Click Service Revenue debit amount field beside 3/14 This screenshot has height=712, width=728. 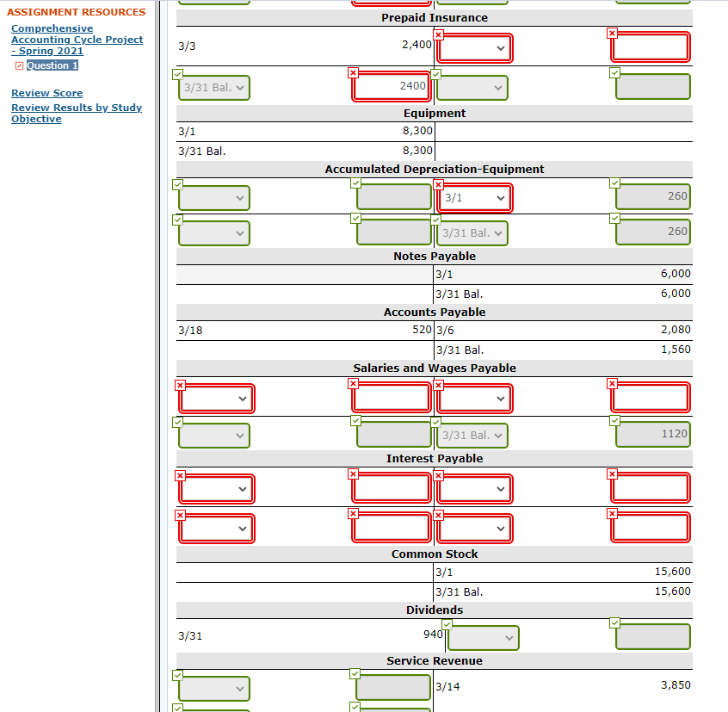[x=393, y=687]
